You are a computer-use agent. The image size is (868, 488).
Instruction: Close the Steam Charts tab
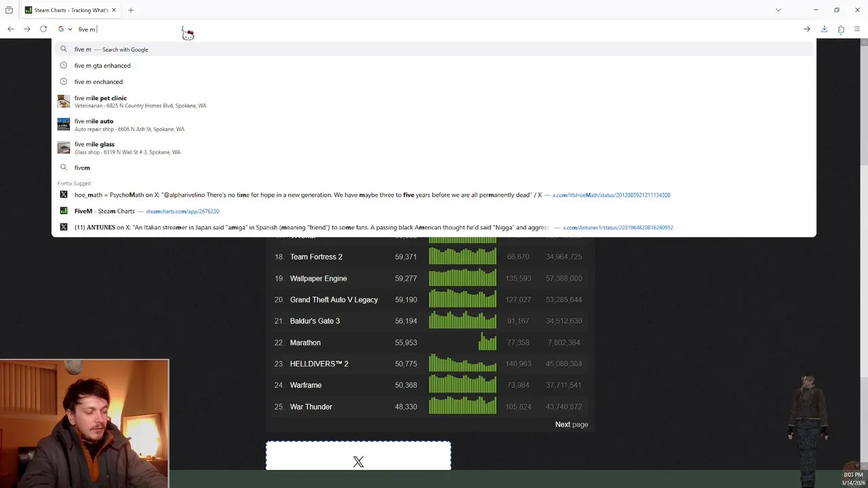coord(114,10)
